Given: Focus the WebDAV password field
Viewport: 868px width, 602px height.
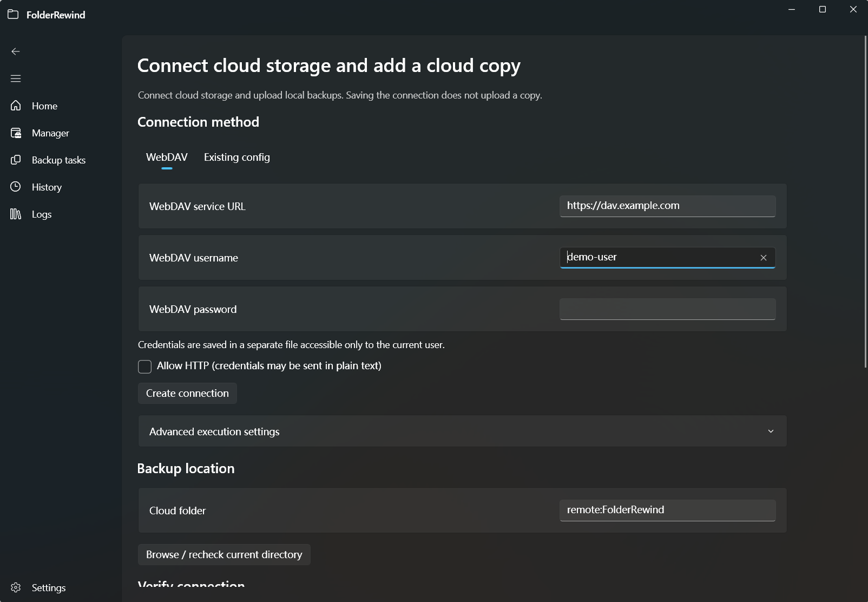Looking at the screenshot, I should [x=667, y=309].
